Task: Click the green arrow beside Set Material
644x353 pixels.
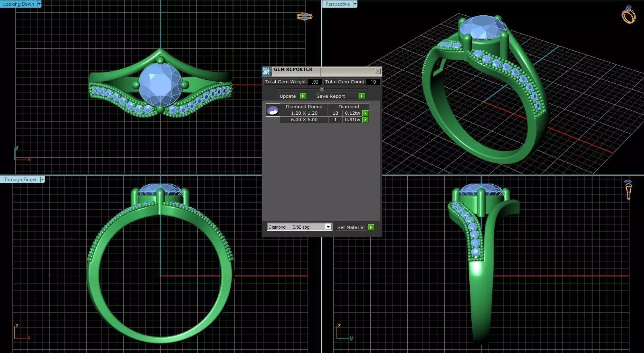Action: coord(371,227)
